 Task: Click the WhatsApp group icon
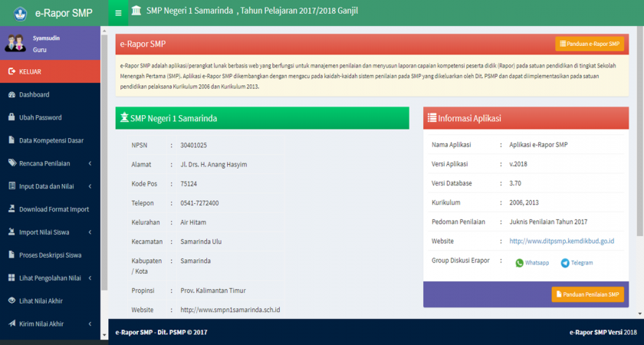coord(519,263)
